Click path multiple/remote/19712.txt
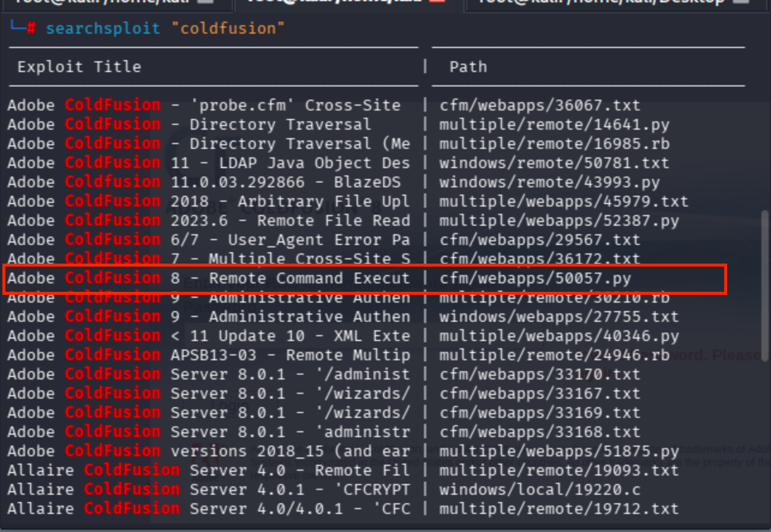Screen dimensions: 771x532 (x=559, y=509)
